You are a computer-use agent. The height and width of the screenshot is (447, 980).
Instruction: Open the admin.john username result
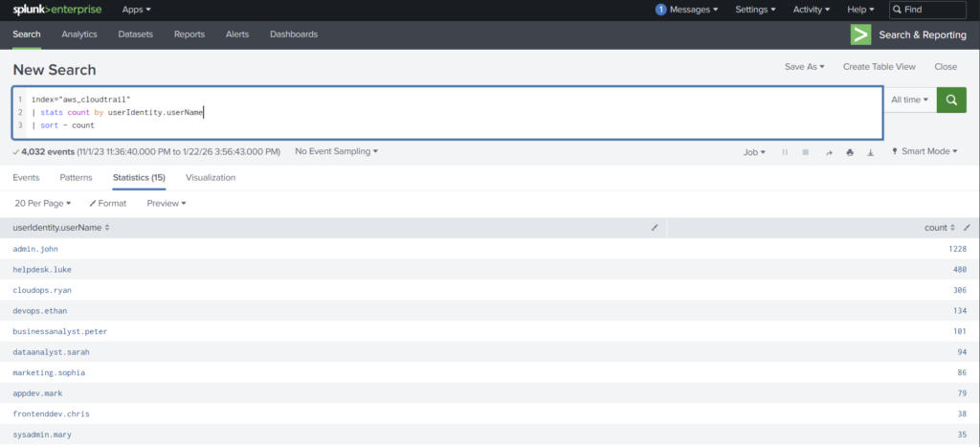35,249
